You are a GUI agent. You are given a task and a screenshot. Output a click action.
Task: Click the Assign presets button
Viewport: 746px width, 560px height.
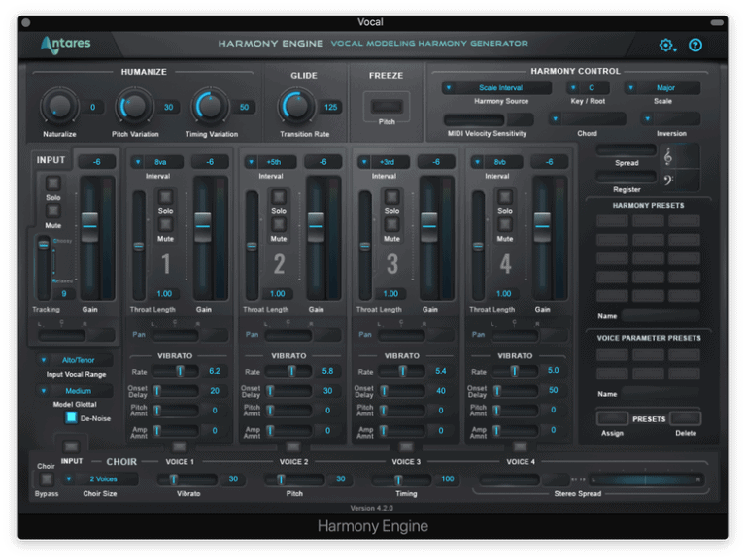(612, 418)
